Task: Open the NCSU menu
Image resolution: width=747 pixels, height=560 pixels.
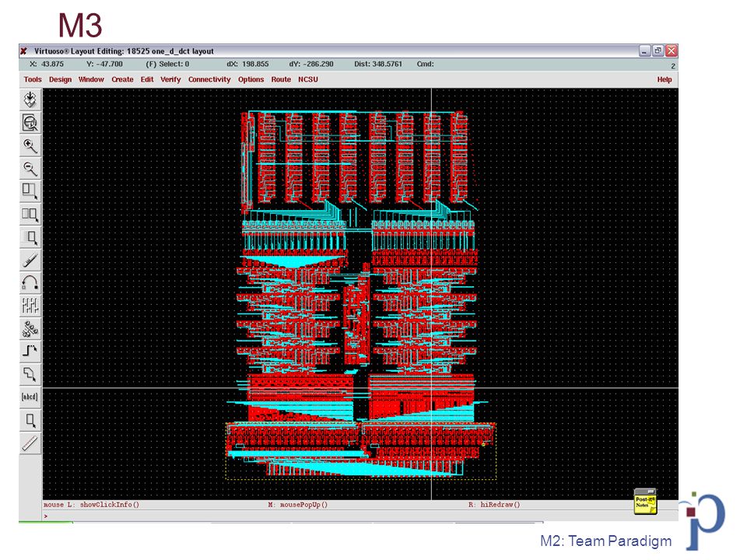Action: (x=308, y=79)
